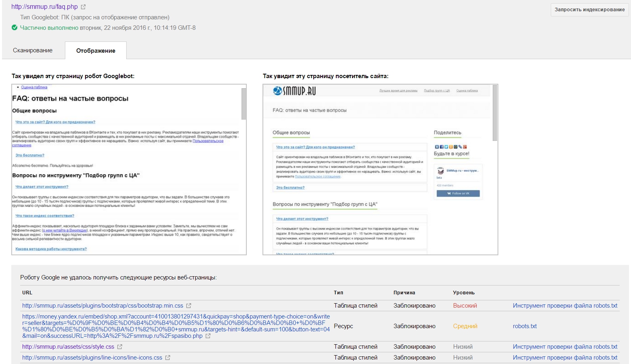Select the Отображение tab
The image size is (631, 364).
coord(96,51)
